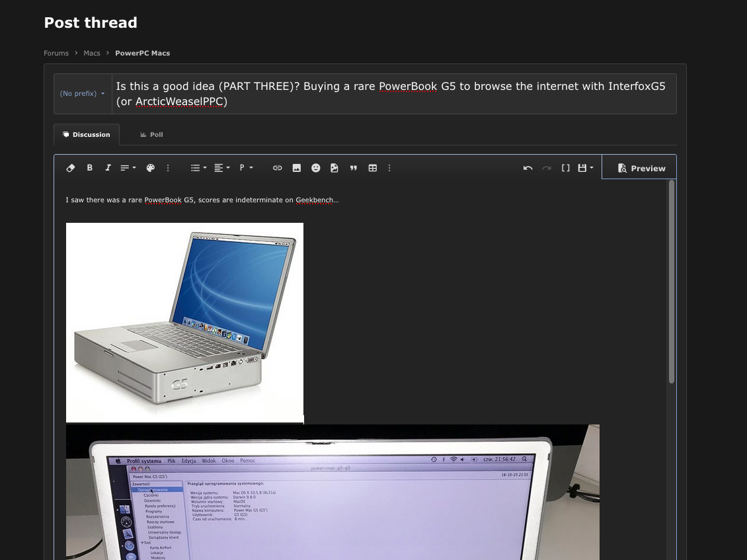Viewport: 747px width, 560px height.
Task: Select the PowerBook G5 laptop image
Action: (185, 323)
